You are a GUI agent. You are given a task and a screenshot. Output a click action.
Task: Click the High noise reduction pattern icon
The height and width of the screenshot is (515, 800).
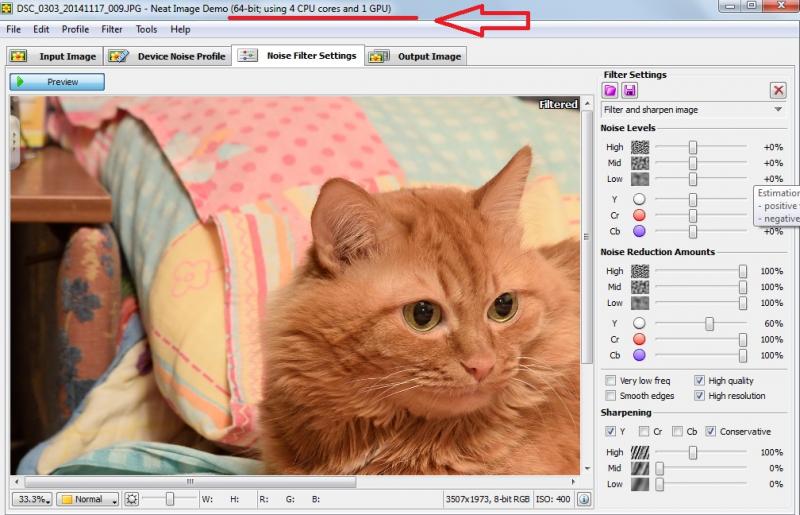tap(640, 271)
